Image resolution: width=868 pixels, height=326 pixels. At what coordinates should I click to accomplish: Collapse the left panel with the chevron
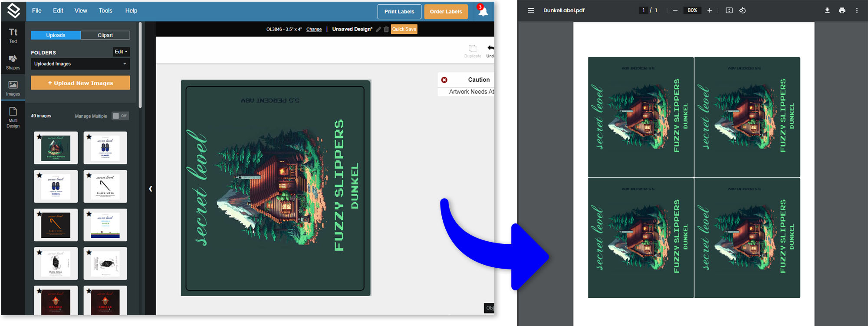(x=151, y=189)
